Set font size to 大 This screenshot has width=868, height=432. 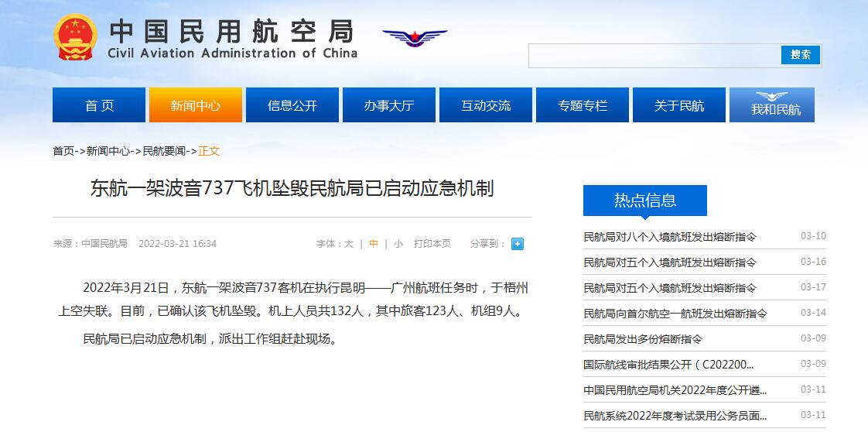(x=348, y=244)
